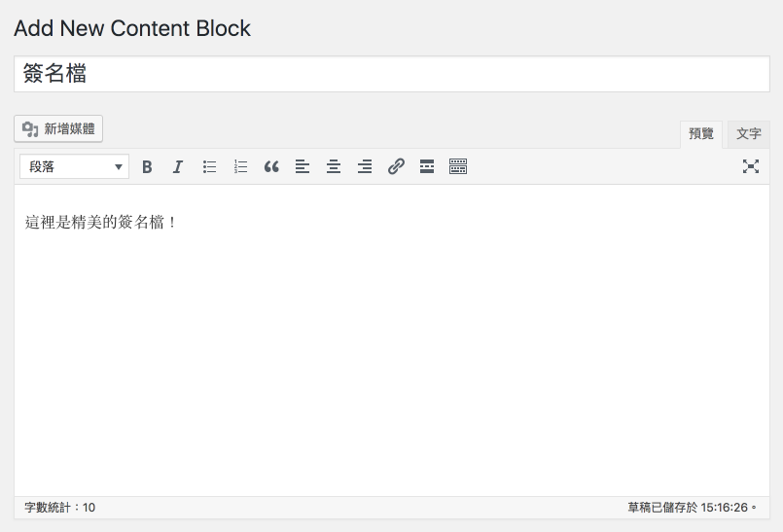
Task: Toggle bold formatting in the toolbar
Action: [147, 166]
